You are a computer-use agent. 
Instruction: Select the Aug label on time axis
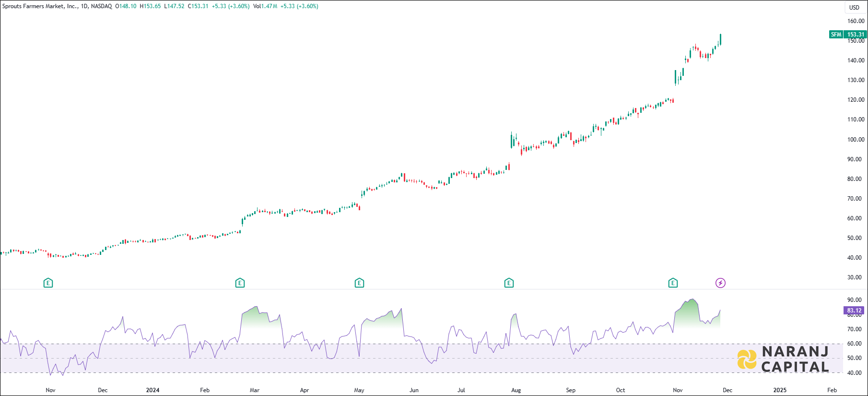(x=516, y=390)
